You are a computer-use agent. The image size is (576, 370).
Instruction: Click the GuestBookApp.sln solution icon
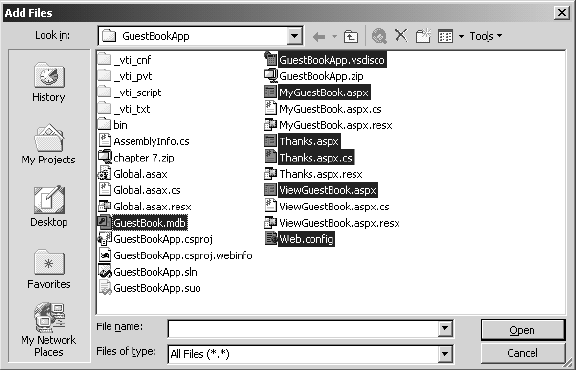[x=105, y=272]
